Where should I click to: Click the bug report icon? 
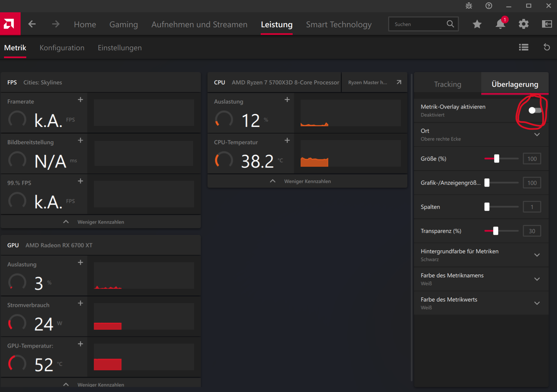point(469,6)
